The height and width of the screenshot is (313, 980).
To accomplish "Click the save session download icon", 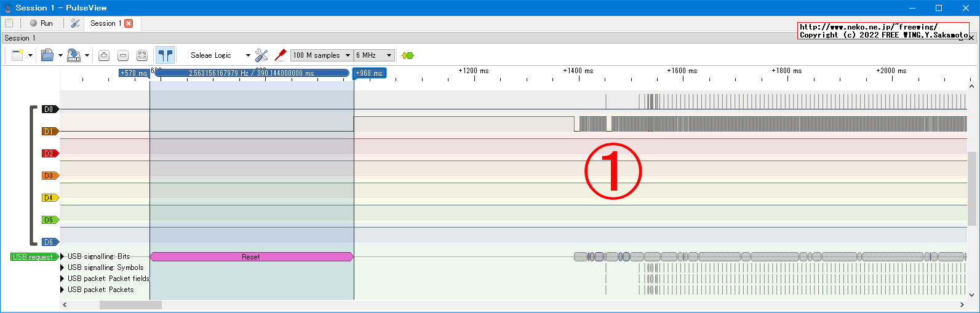I will [73, 55].
